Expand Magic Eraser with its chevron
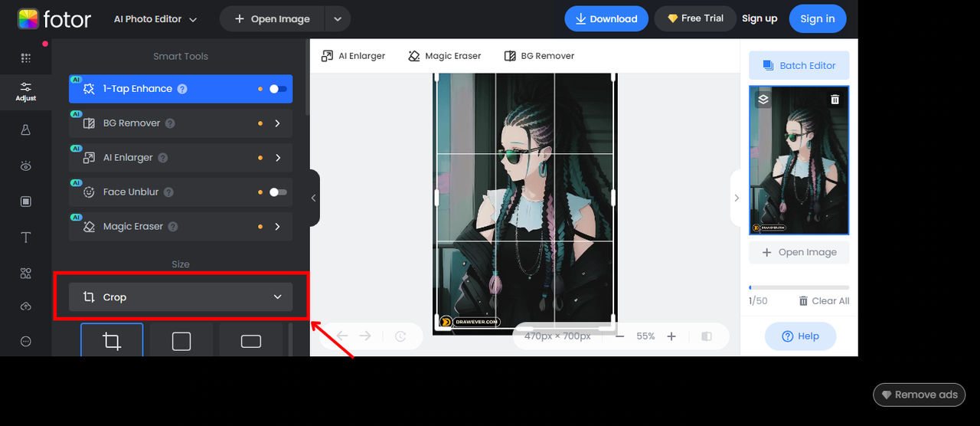This screenshot has height=426, width=980. point(277,227)
